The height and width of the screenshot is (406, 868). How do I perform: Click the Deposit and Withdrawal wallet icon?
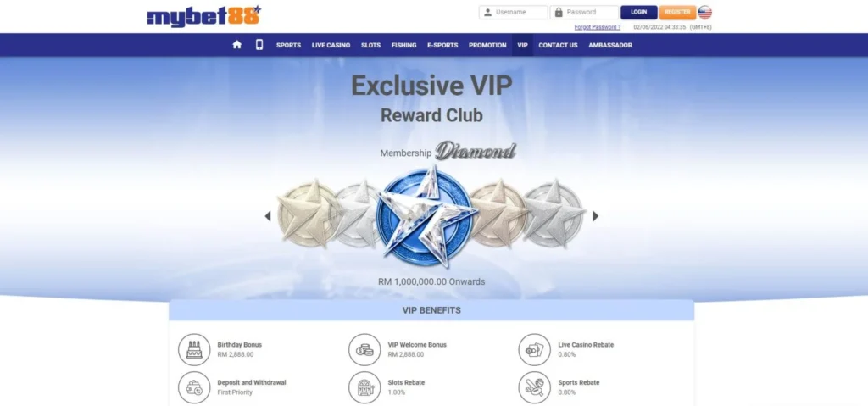[x=194, y=387]
